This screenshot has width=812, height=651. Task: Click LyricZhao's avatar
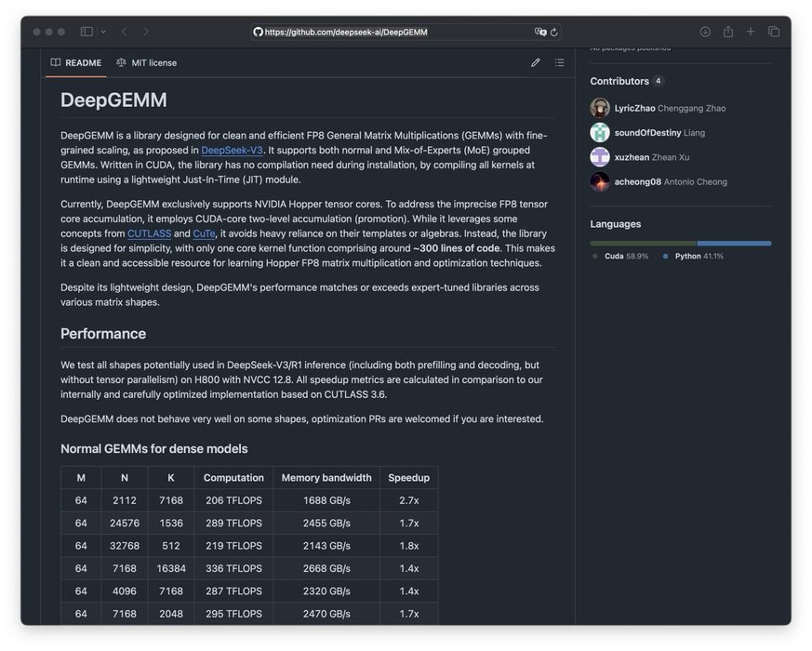[600, 108]
